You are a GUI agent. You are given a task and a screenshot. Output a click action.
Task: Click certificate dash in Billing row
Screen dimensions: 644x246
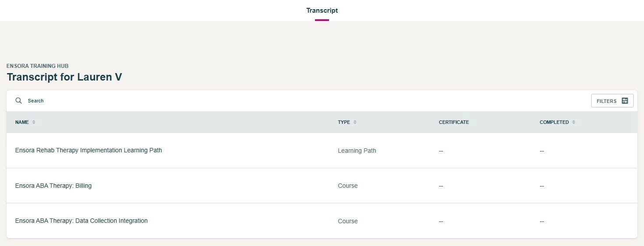[441, 186]
